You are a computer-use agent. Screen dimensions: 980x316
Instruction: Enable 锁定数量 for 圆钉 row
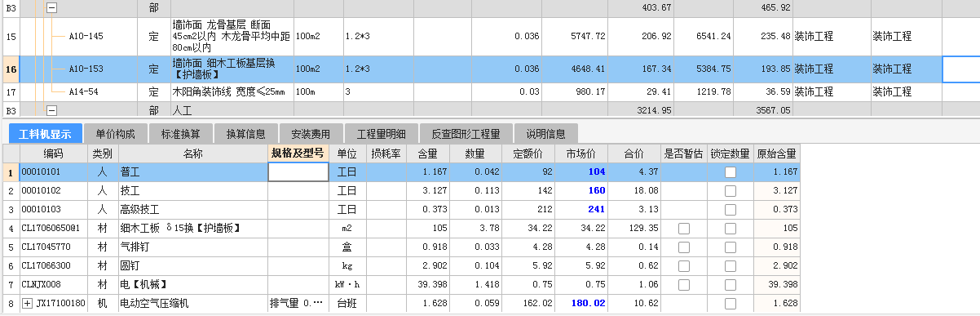click(x=730, y=265)
